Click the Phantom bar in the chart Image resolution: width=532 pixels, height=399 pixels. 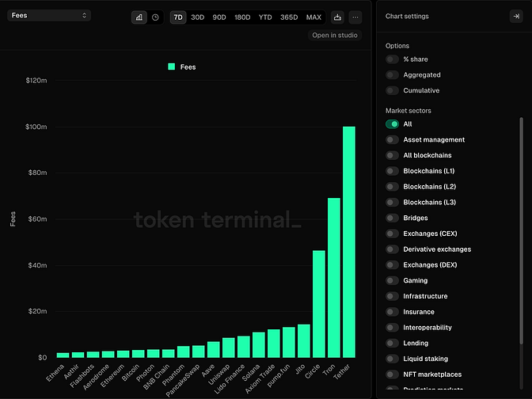(x=183, y=351)
